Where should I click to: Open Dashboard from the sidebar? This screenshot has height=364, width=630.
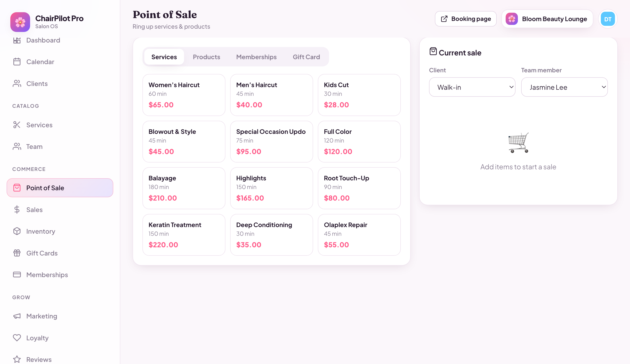tap(60, 40)
